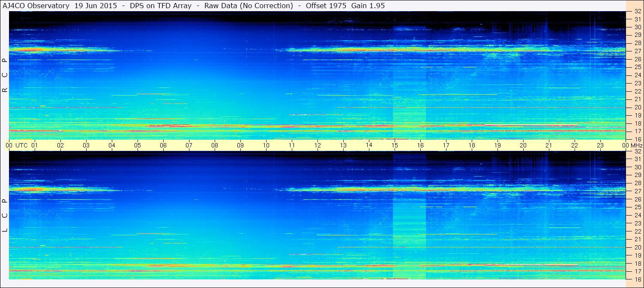Select the 18 hour marker on time axis
Viewport: 644px width, 288px height.
[x=472, y=145]
